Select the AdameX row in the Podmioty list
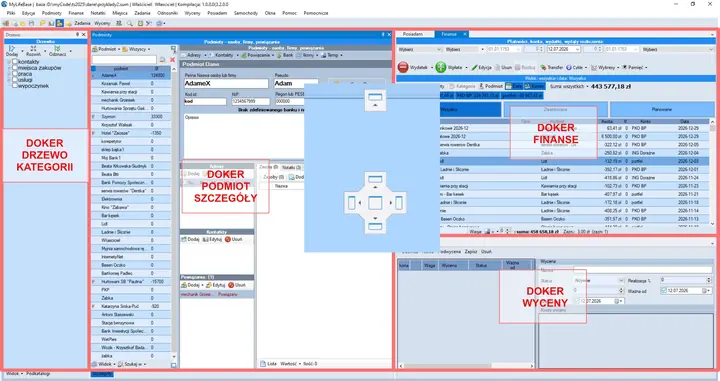 (131, 75)
